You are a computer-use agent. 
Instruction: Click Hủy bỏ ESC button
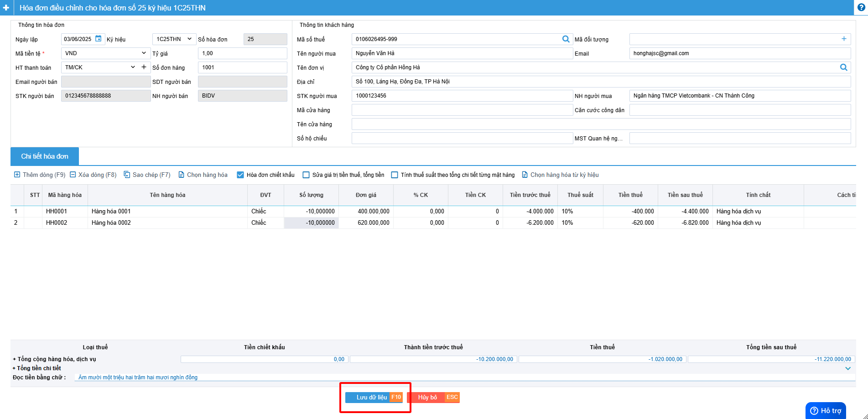click(x=433, y=398)
